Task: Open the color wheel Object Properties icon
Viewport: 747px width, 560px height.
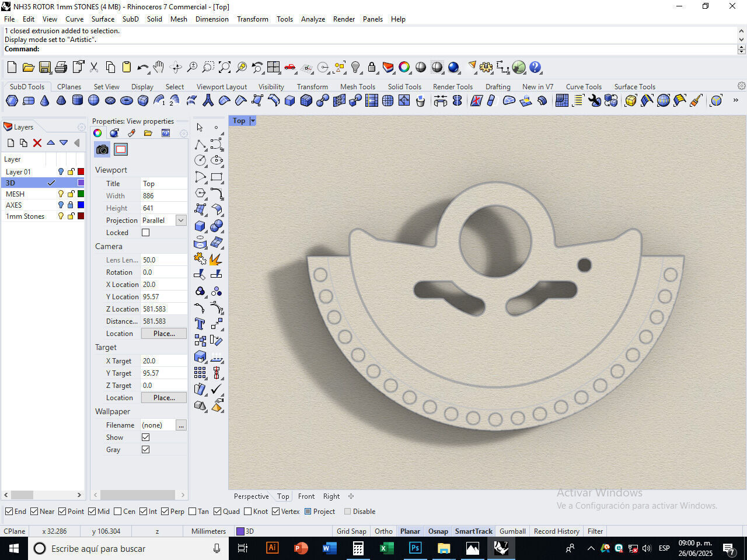Action: pyautogui.click(x=404, y=68)
